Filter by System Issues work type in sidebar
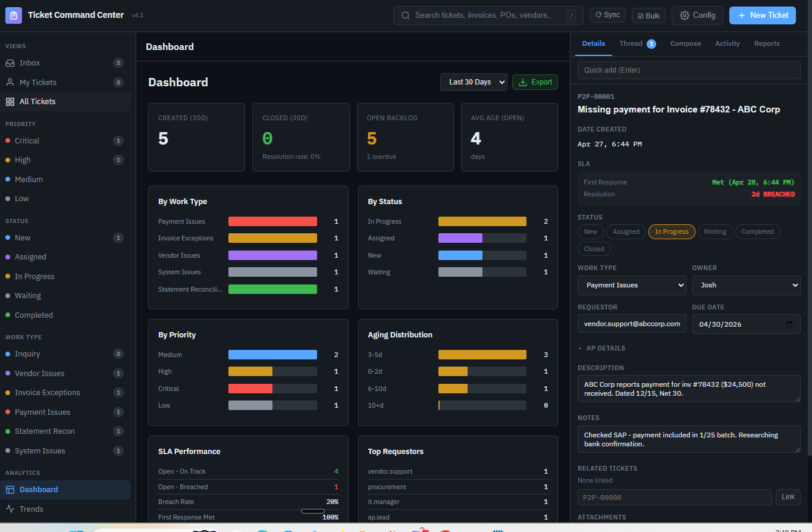 (x=65, y=451)
